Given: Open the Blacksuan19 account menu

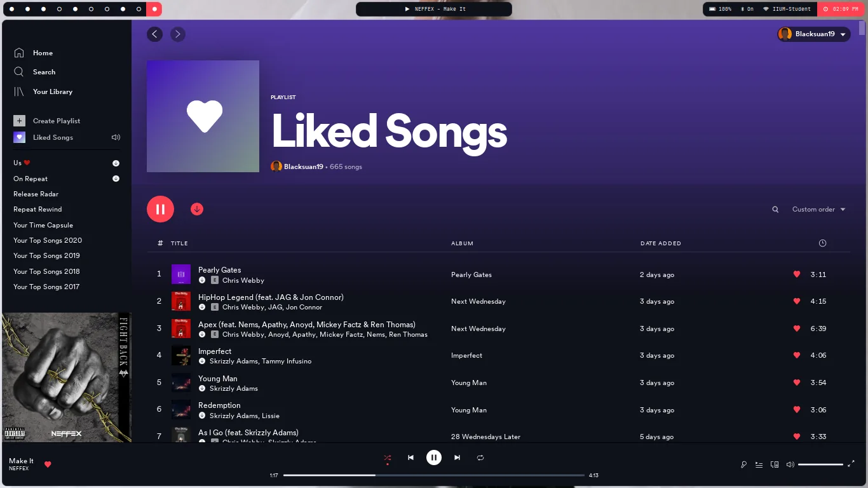Looking at the screenshot, I should click(814, 34).
